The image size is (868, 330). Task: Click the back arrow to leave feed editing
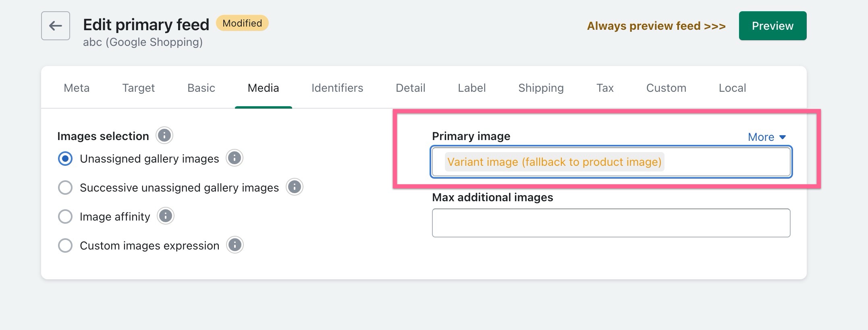pyautogui.click(x=55, y=25)
